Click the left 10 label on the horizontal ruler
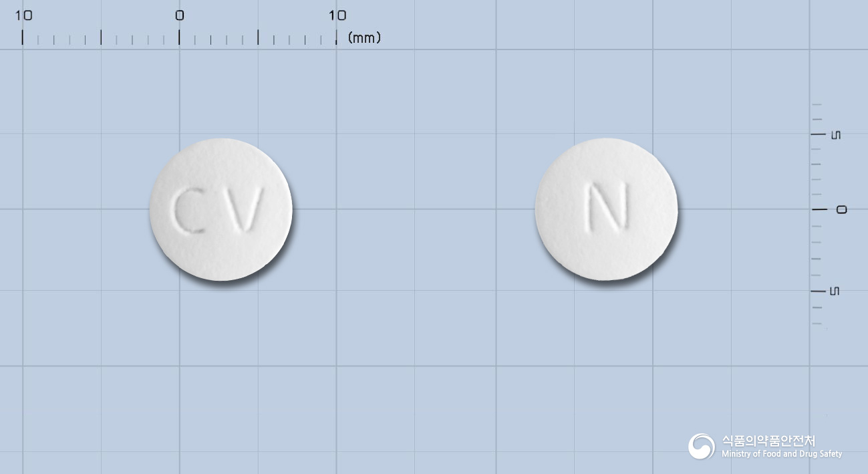The height and width of the screenshot is (474, 868). (23, 15)
